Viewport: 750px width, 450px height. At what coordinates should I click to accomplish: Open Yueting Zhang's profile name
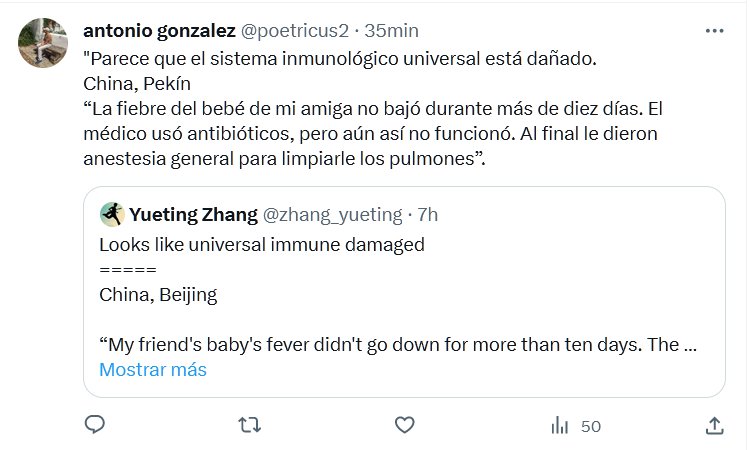(x=193, y=214)
